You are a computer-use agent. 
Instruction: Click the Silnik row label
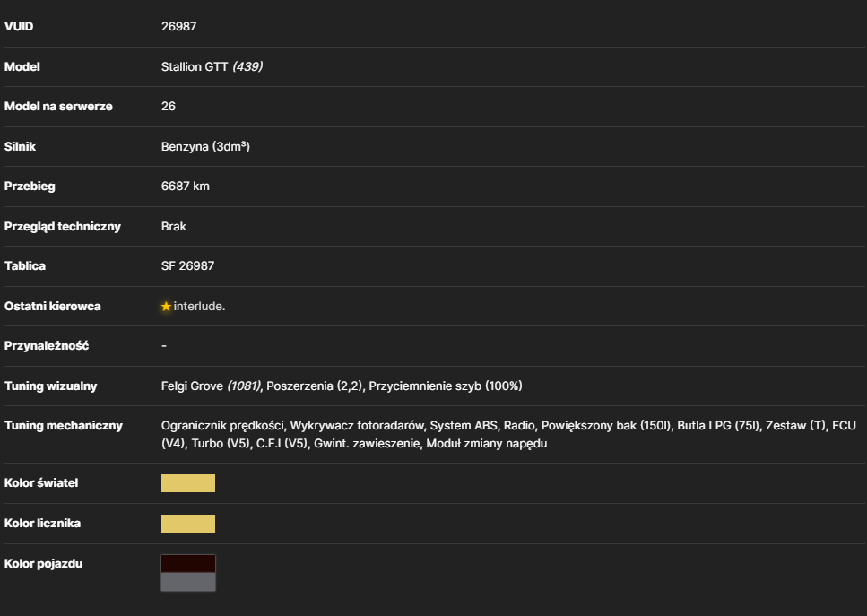20,146
